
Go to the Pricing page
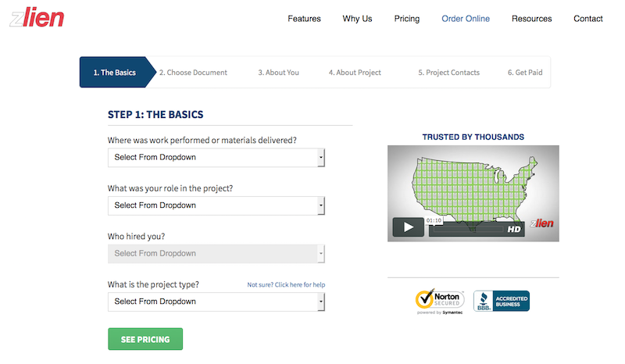tap(406, 19)
